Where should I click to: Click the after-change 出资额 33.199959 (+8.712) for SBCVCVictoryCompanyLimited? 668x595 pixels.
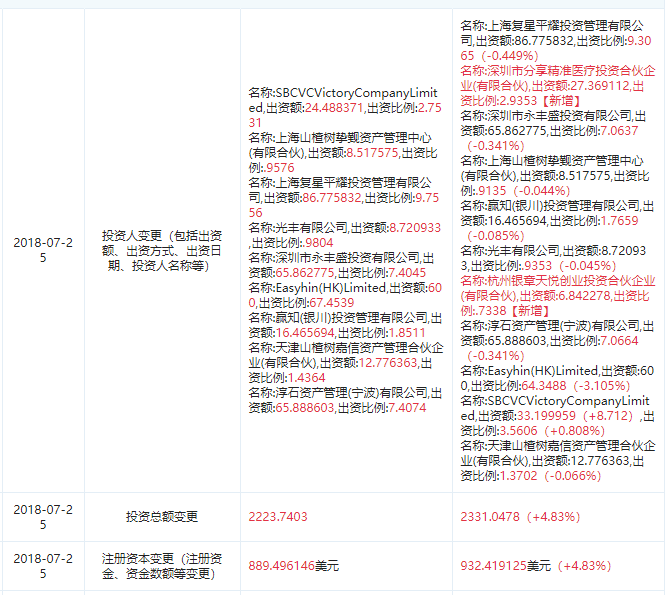pyautogui.click(x=574, y=416)
